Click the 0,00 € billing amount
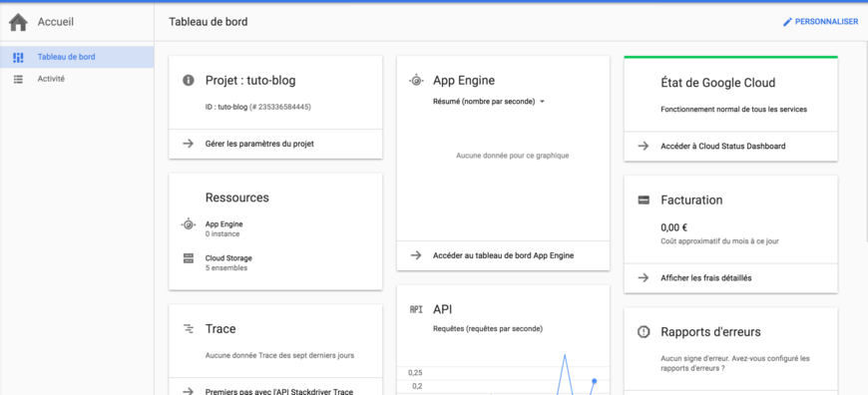The image size is (868, 395). pyautogui.click(x=673, y=227)
